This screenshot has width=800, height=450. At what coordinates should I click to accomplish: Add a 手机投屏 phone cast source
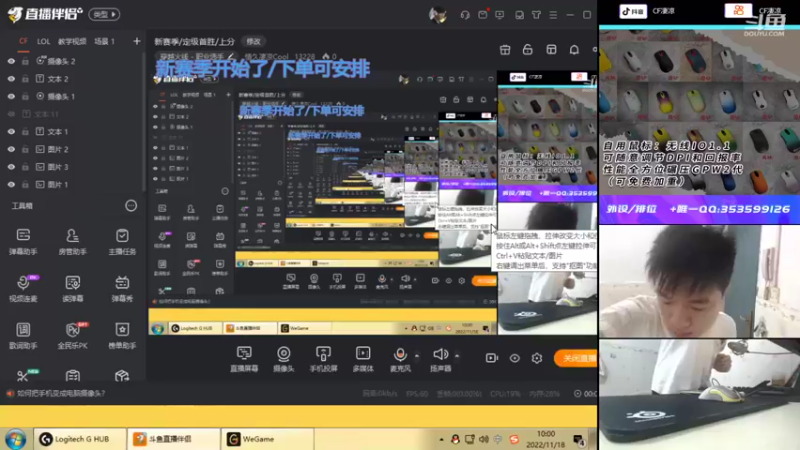click(323, 359)
